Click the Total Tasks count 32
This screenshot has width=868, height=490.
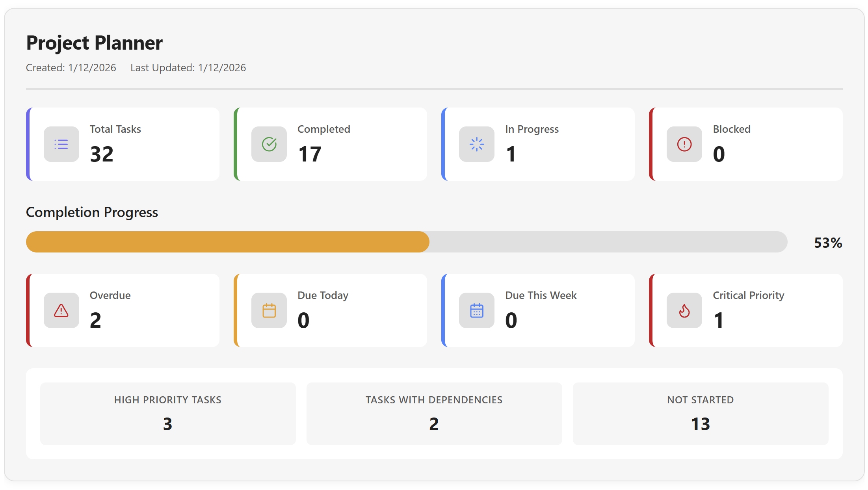pos(102,154)
